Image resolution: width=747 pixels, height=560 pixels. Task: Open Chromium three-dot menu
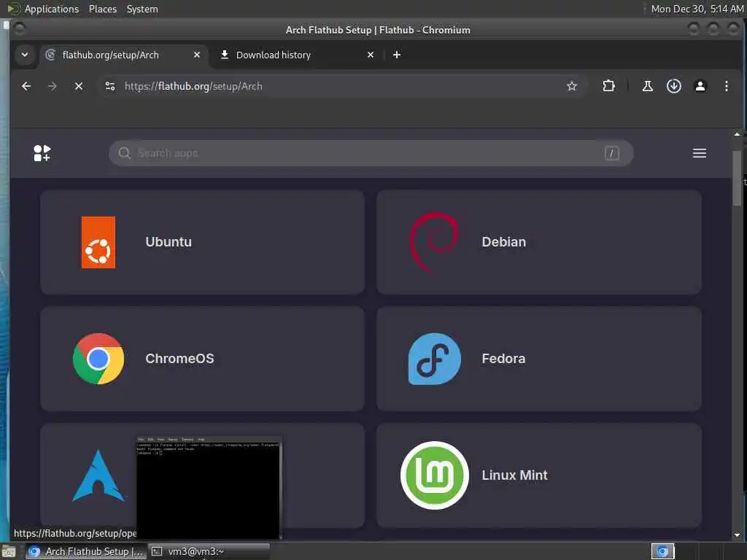pos(726,86)
